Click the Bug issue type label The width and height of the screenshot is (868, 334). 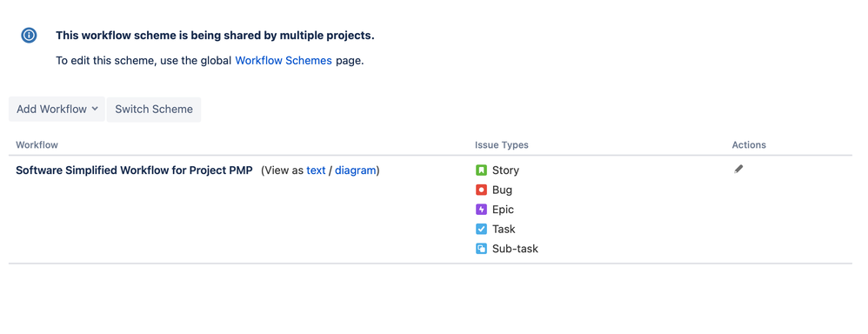[502, 190]
